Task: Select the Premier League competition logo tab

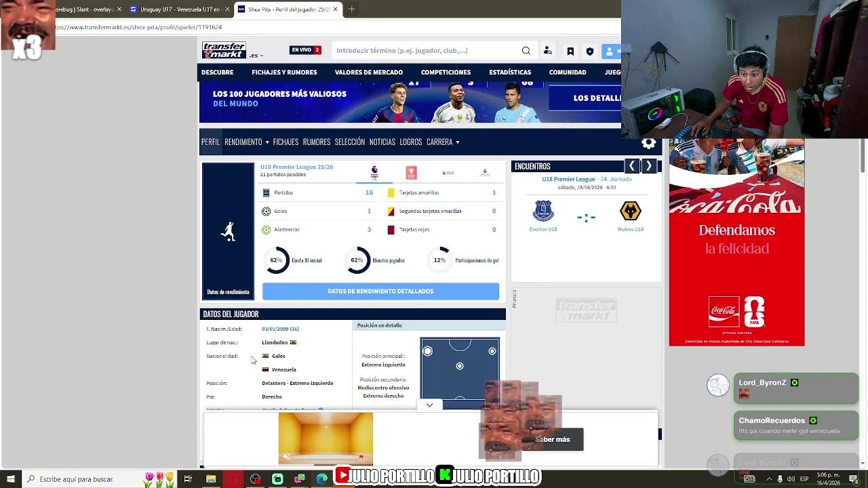Action: click(x=374, y=173)
